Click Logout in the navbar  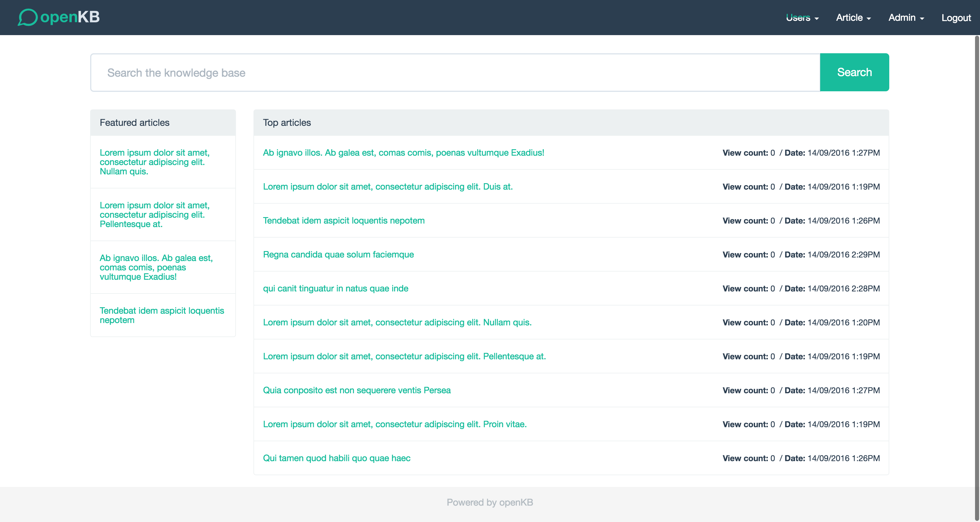[956, 18]
